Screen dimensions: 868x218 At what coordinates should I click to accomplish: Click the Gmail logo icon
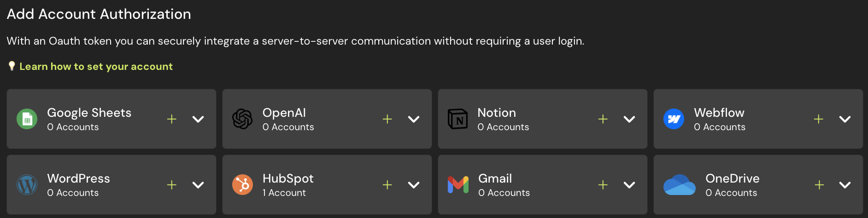[x=458, y=185]
